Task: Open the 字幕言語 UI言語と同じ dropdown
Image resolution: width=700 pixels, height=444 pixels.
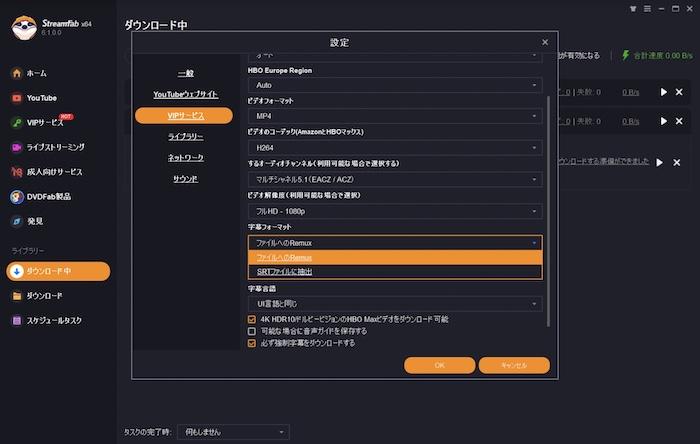Action: pos(395,304)
